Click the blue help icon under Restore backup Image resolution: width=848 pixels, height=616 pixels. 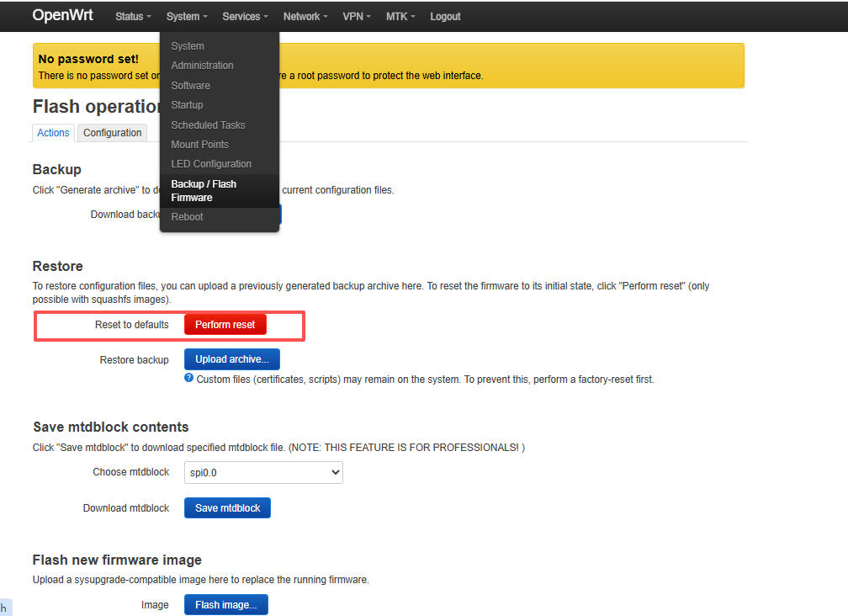[x=188, y=379]
